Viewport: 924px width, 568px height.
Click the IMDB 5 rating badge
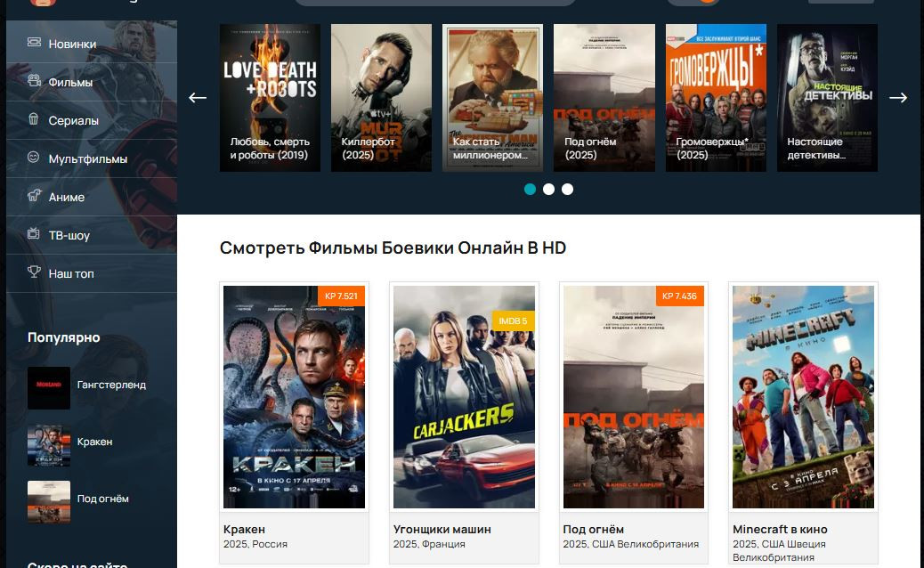pyautogui.click(x=514, y=321)
